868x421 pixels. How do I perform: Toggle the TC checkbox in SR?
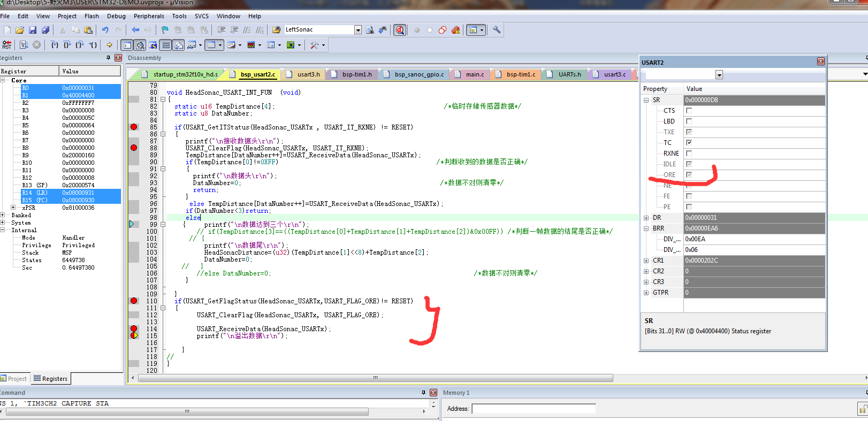pyautogui.click(x=689, y=143)
